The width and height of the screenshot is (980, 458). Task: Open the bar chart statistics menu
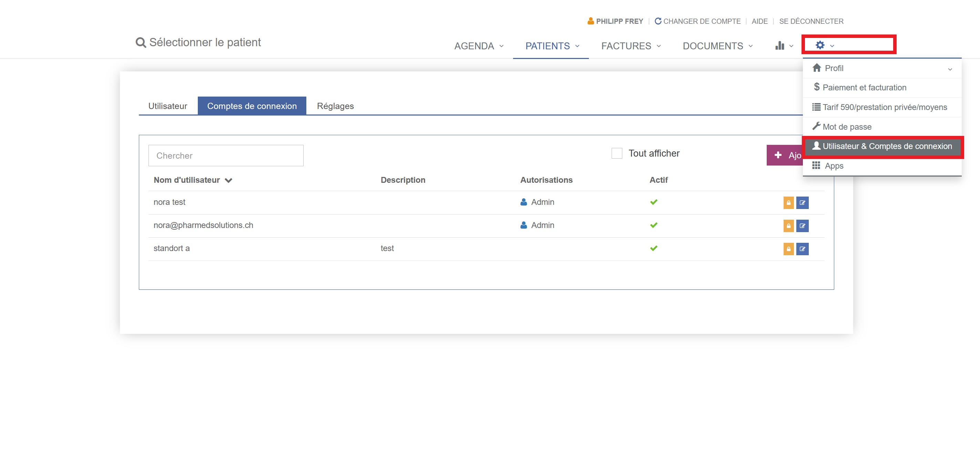(784, 46)
